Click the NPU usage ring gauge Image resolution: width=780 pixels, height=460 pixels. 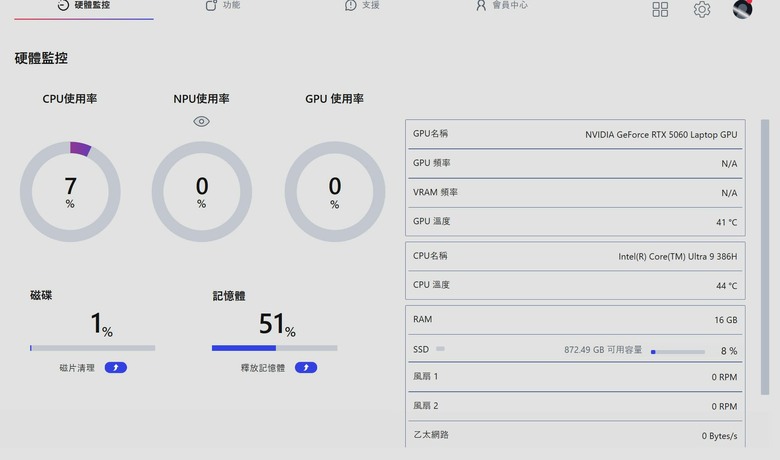(201, 191)
